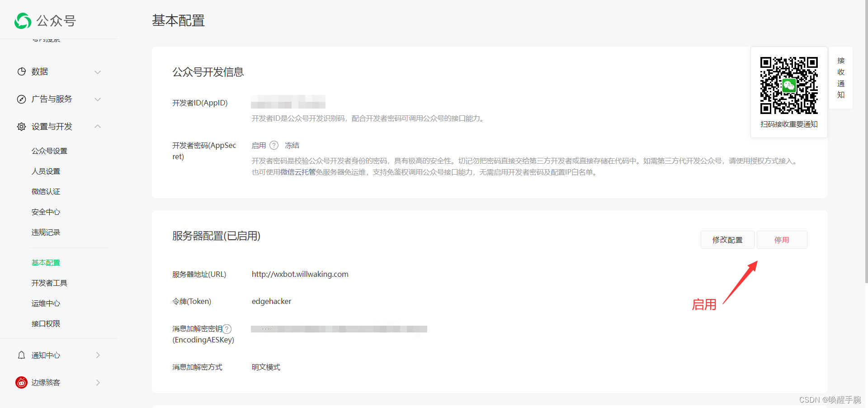
Task: Open 公众号设置 in sidebar
Action: pyautogui.click(x=49, y=151)
